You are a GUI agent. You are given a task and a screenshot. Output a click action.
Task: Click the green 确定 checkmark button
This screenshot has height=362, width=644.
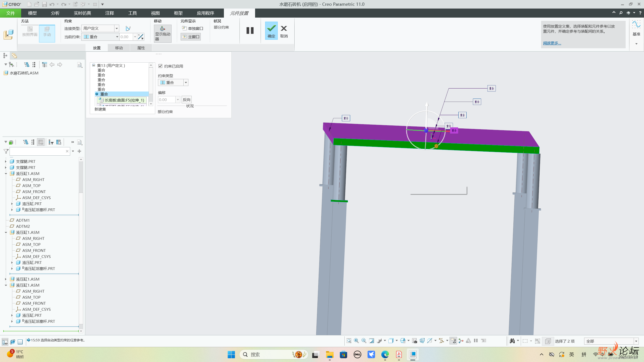(x=271, y=30)
